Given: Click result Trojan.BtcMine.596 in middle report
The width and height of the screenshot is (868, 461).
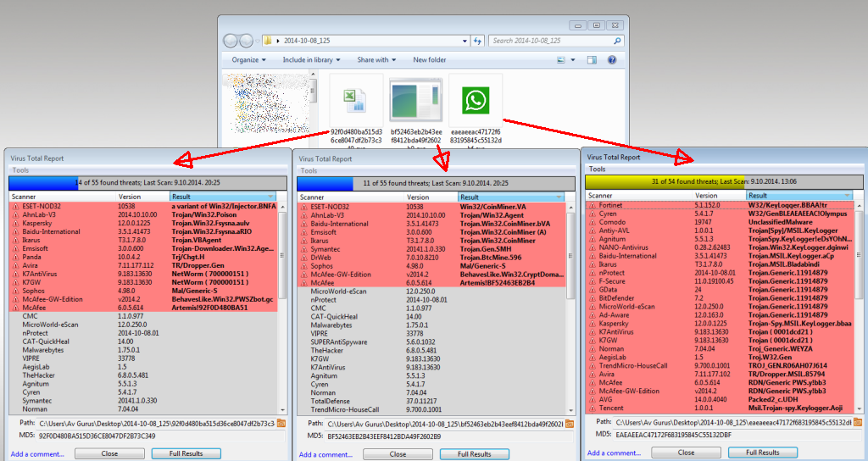Looking at the screenshot, I should click(x=491, y=258).
